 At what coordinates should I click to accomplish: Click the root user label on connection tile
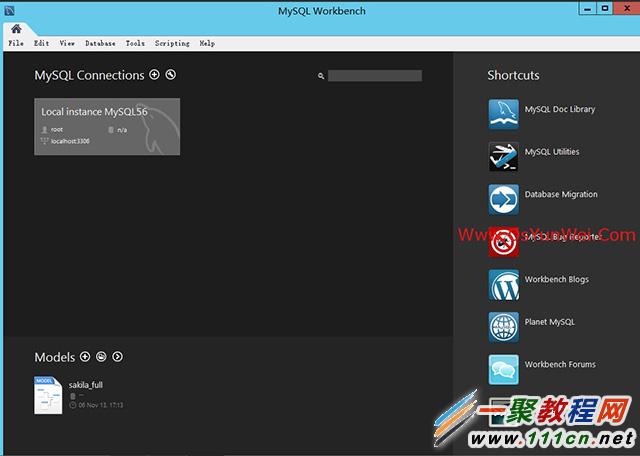pyautogui.click(x=57, y=130)
